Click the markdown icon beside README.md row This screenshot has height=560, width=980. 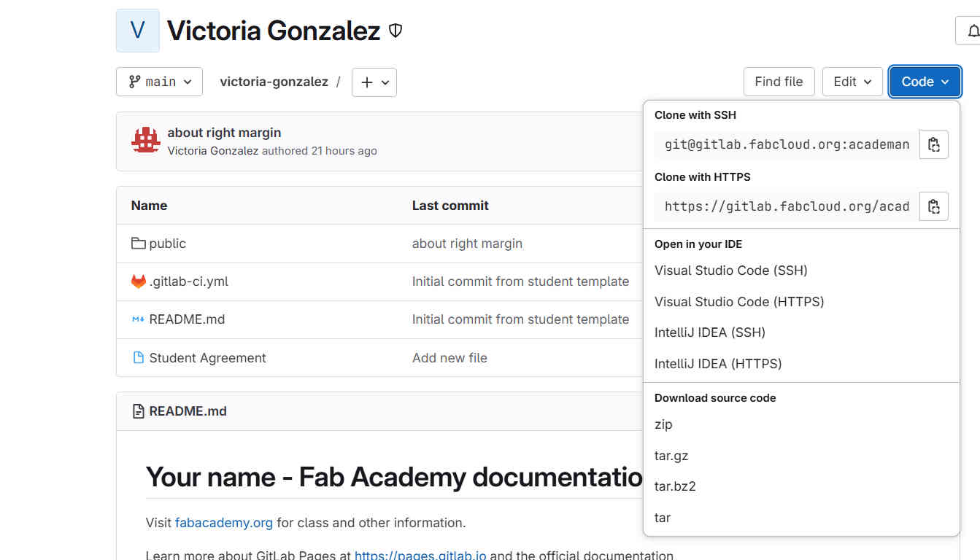138,319
